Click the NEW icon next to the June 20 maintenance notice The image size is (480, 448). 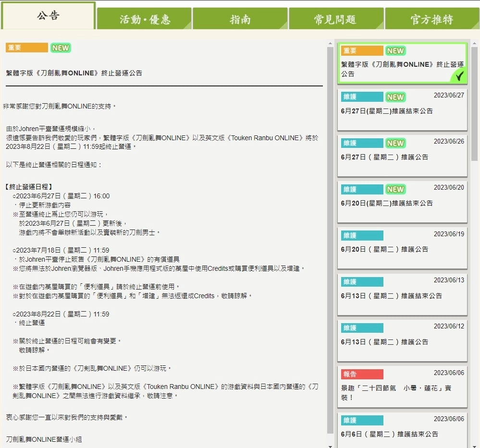[x=395, y=189]
